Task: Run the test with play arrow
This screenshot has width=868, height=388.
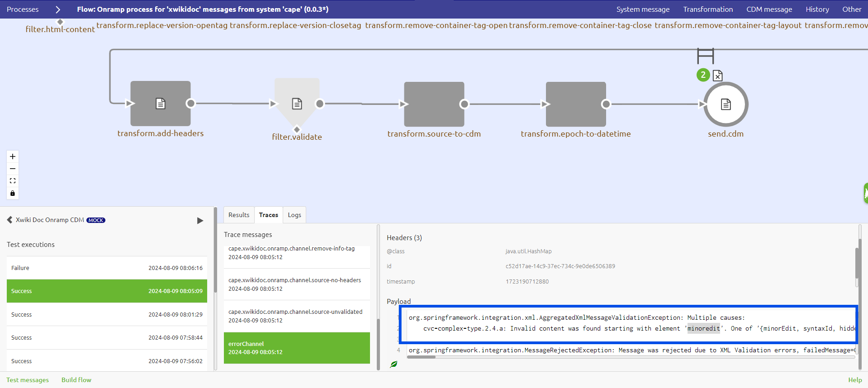Action: (x=200, y=221)
